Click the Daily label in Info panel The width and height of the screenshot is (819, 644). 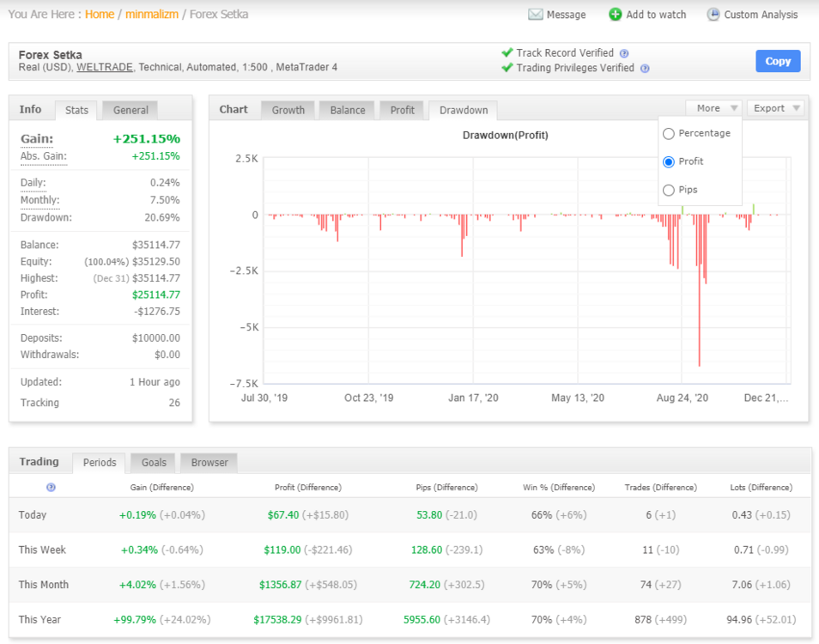click(x=33, y=183)
